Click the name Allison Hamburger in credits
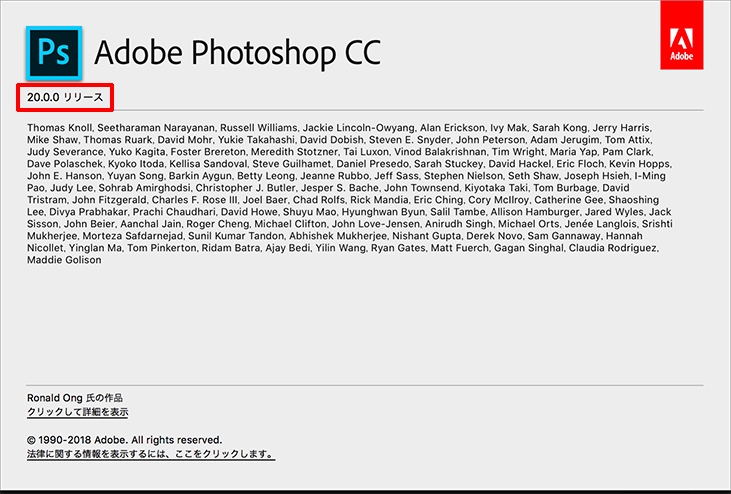Screen dimensions: 731x494 pos(535,212)
